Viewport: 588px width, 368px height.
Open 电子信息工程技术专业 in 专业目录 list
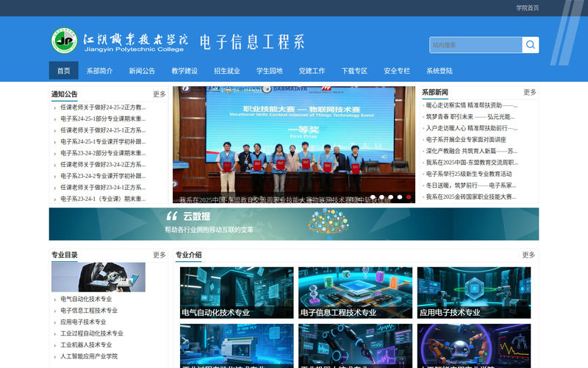coord(89,311)
